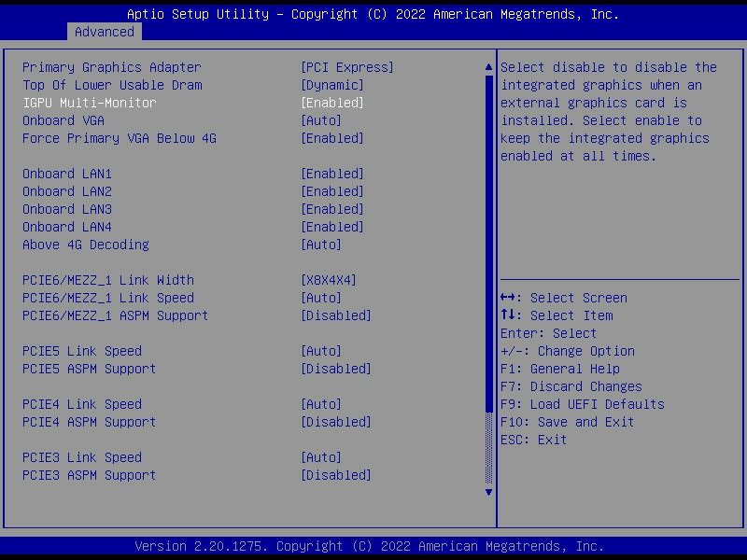Toggle IGPU Multi-Monitor Enabled value
The image size is (747, 560).
pos(332,103)
